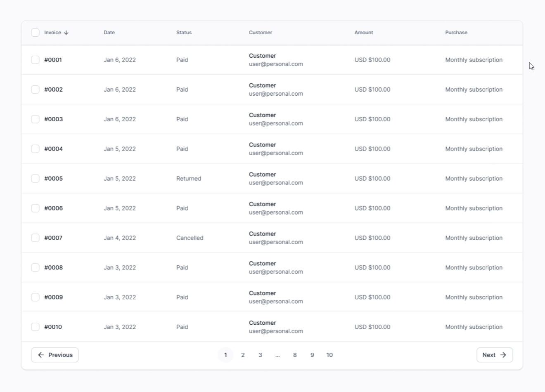
Task: Navigate to page 9
Action: coord(312,355)
